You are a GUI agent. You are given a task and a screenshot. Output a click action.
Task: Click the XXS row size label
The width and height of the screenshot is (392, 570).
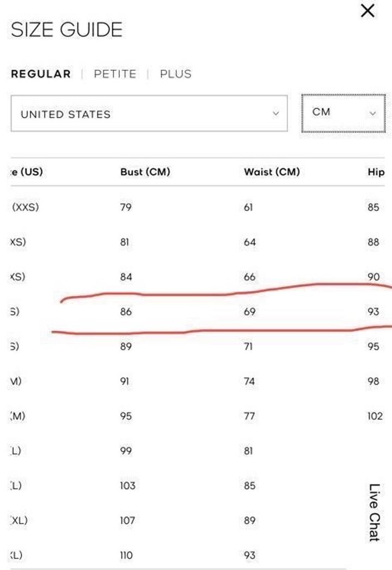point(25,207)
